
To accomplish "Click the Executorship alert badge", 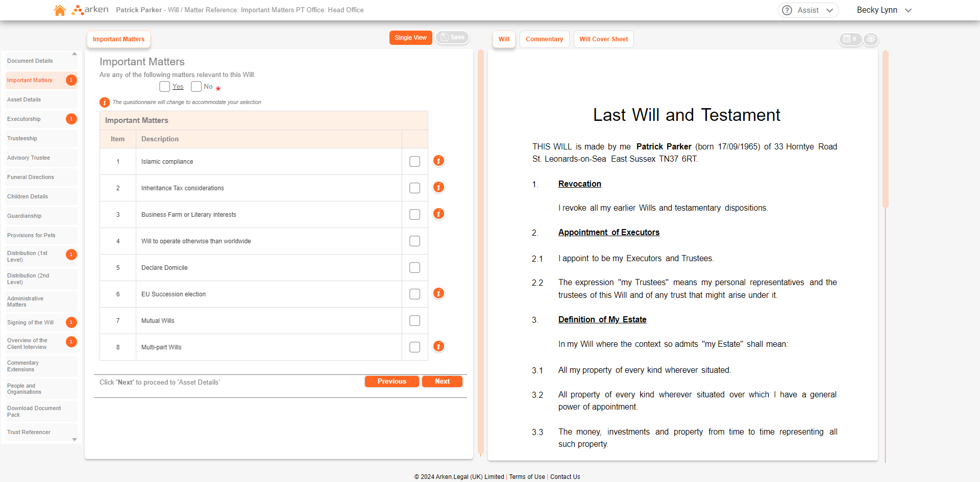I will [71, 119].
